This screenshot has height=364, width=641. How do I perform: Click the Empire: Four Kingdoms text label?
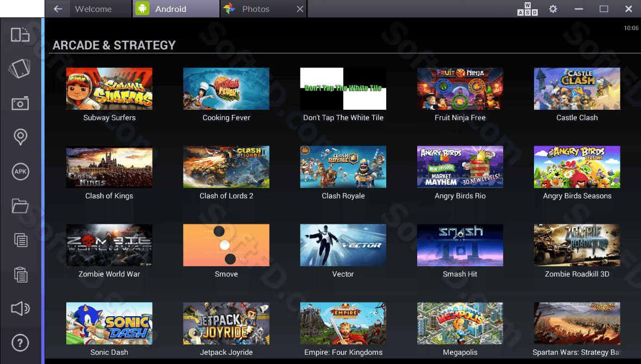click(343, 352)
